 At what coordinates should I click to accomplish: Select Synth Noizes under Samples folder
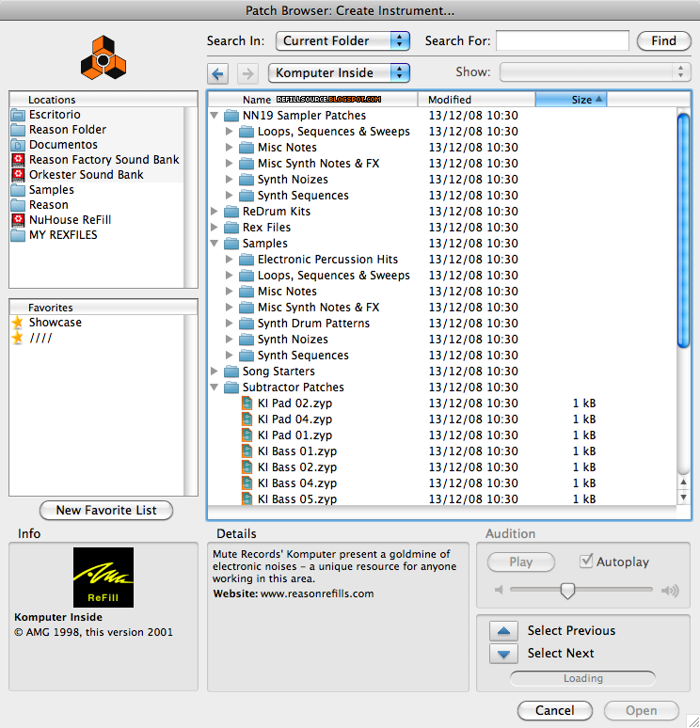click(293, 340)
